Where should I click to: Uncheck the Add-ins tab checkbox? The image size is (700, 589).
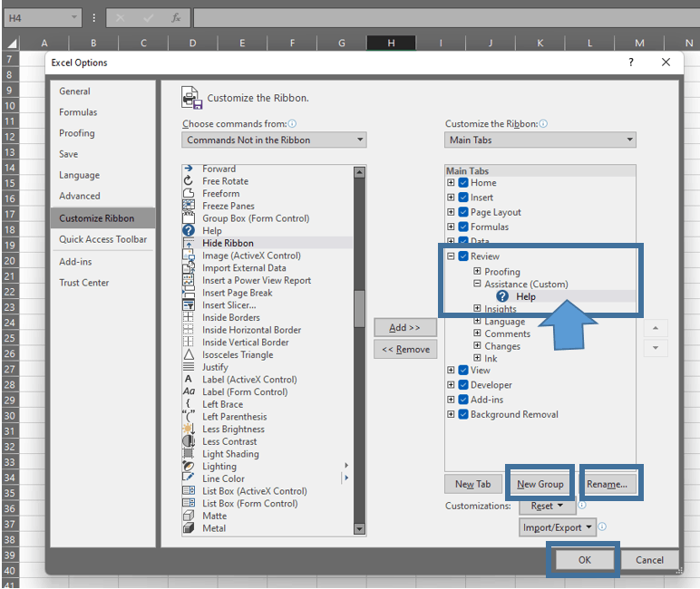[463, 400]
